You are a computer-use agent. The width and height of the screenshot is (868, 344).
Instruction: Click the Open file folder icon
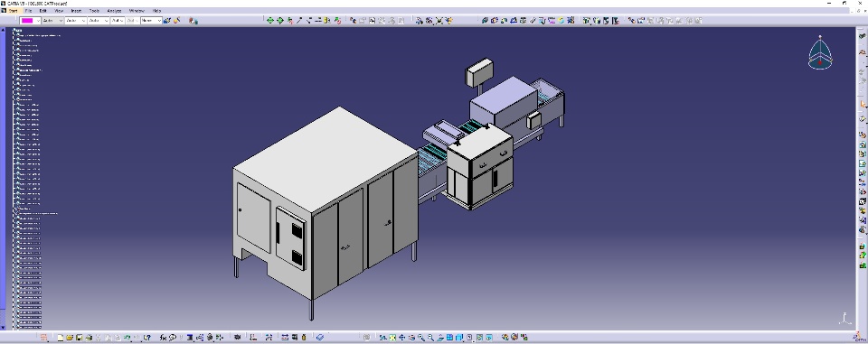70,338
